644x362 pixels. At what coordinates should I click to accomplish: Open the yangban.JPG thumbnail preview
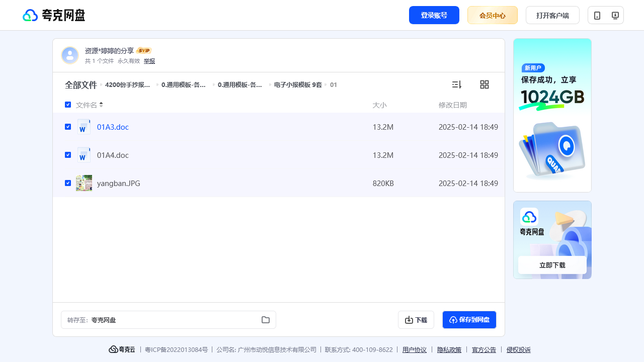click(84, 183)
